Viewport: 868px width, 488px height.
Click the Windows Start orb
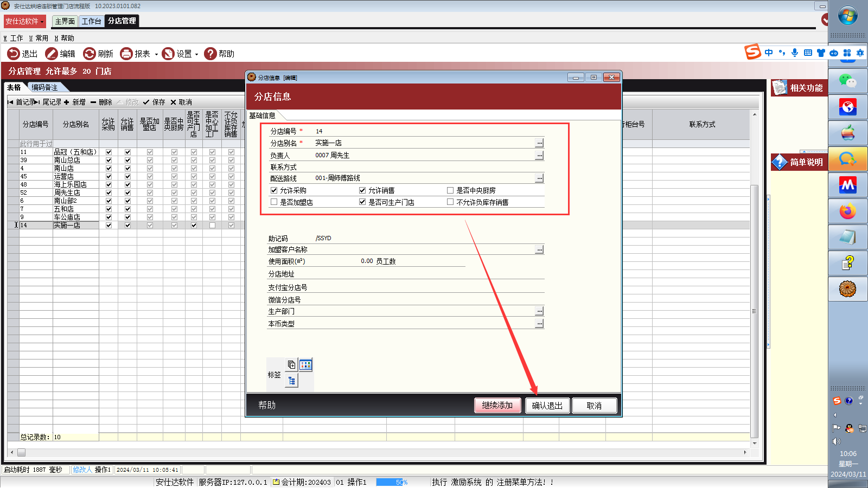(x=848, y=16)
